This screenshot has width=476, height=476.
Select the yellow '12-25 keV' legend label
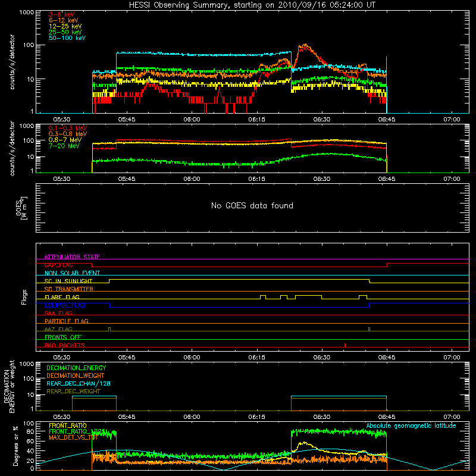click(65, 26)
